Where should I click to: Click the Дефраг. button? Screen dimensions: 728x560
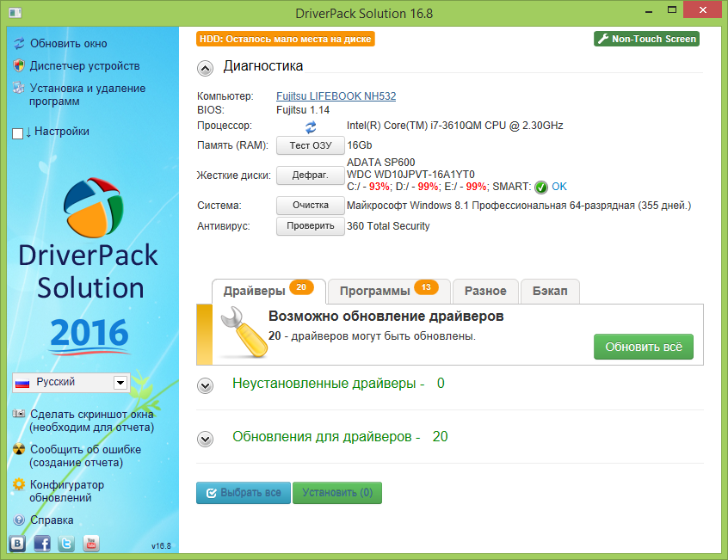coord(311,175)
